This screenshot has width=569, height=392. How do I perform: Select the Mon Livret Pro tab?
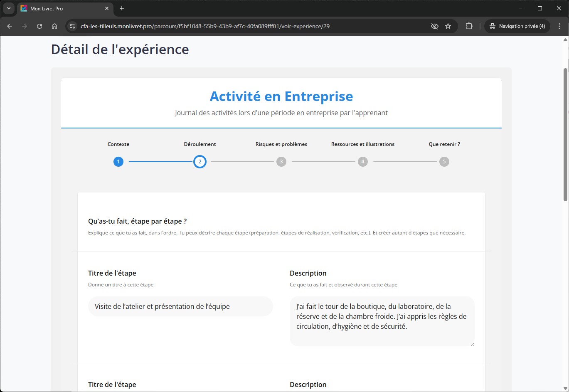[x=58, y=8]
